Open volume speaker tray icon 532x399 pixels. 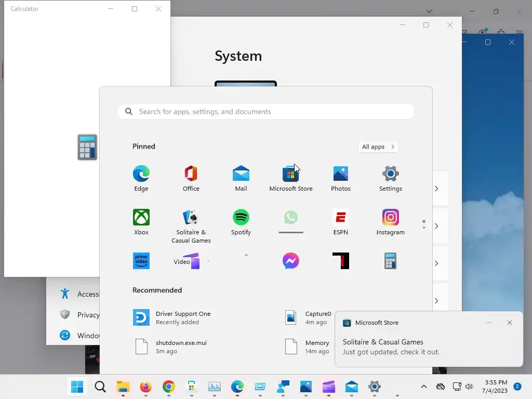point(469,387)
